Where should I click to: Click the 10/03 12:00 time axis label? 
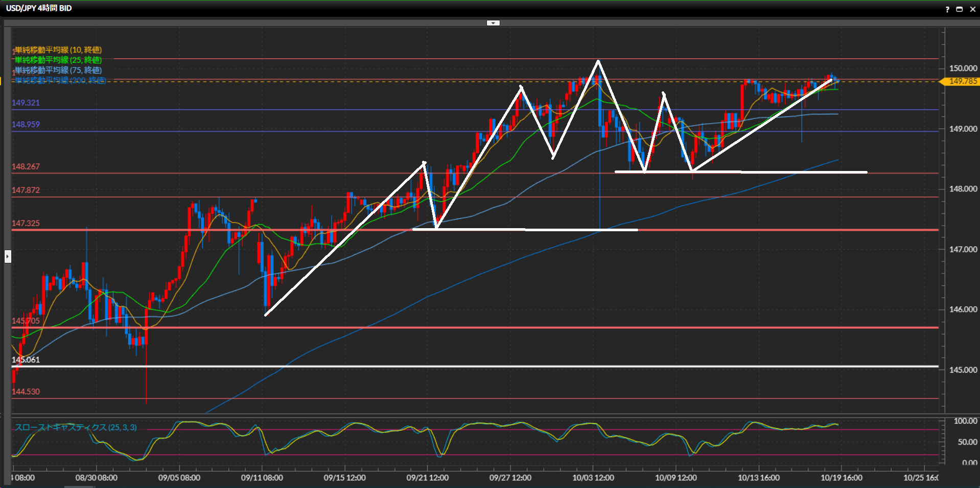click(593, 478)
